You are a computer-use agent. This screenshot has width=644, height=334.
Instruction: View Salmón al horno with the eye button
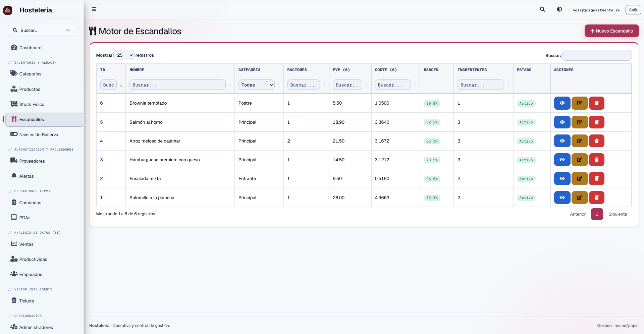pos(562,122)
